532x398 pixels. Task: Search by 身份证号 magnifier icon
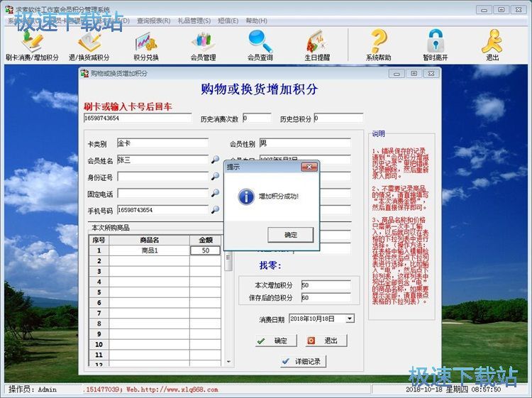(215, 176)
